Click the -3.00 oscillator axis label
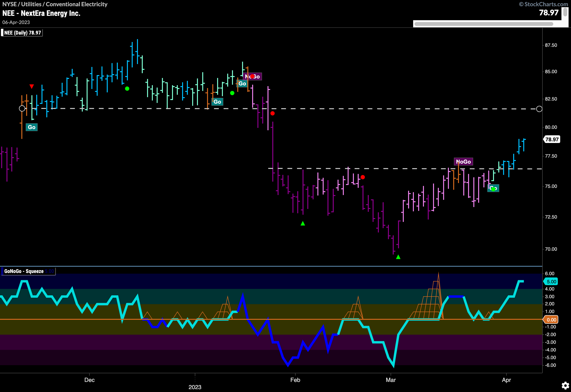The height and width of the screenshot is (392, 571). [550, 342]
